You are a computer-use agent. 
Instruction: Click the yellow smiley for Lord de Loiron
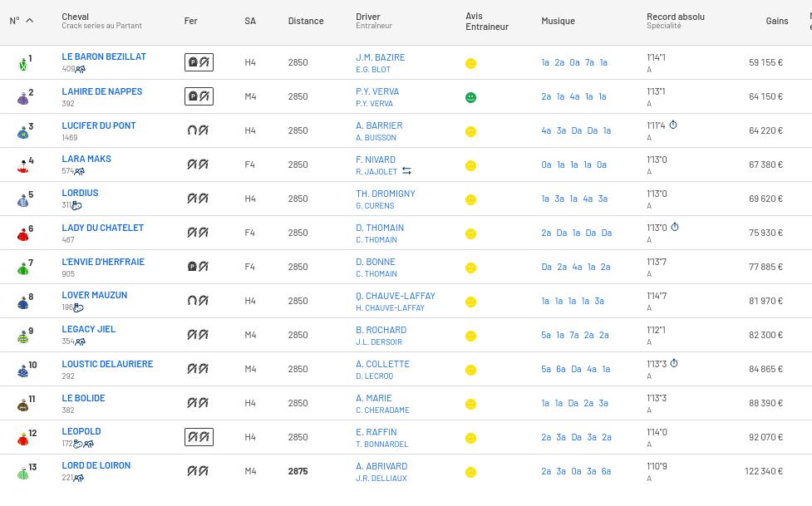pos(470,472)
